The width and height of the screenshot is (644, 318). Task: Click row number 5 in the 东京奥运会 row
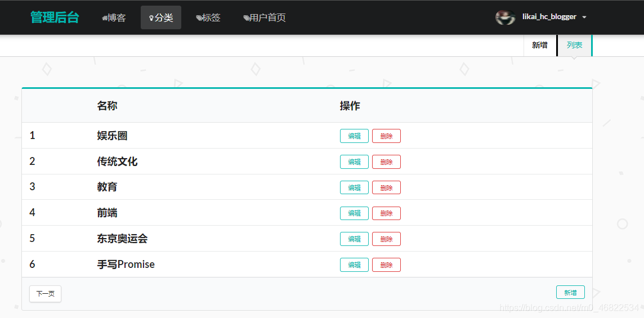click(32, 239)
